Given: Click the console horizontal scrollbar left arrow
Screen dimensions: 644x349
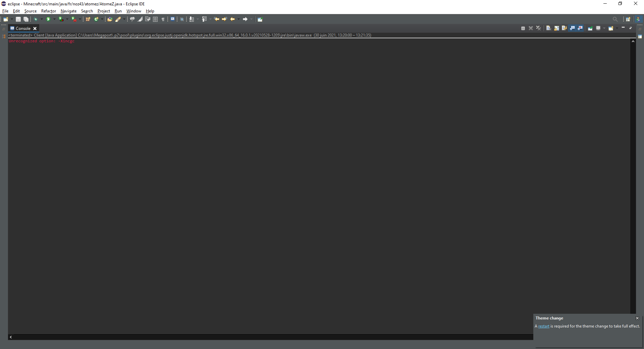Looking at the screenshot, I should point(11,337).
